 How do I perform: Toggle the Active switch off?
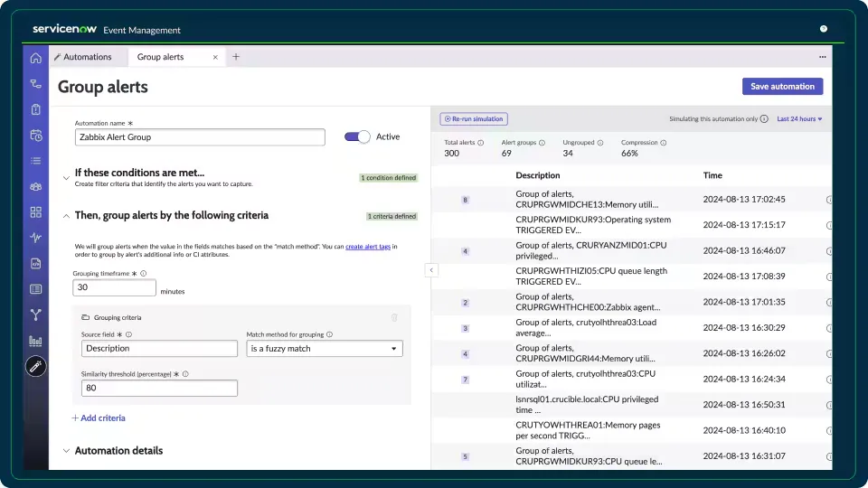pyautogui.click(x=357, y=136)
